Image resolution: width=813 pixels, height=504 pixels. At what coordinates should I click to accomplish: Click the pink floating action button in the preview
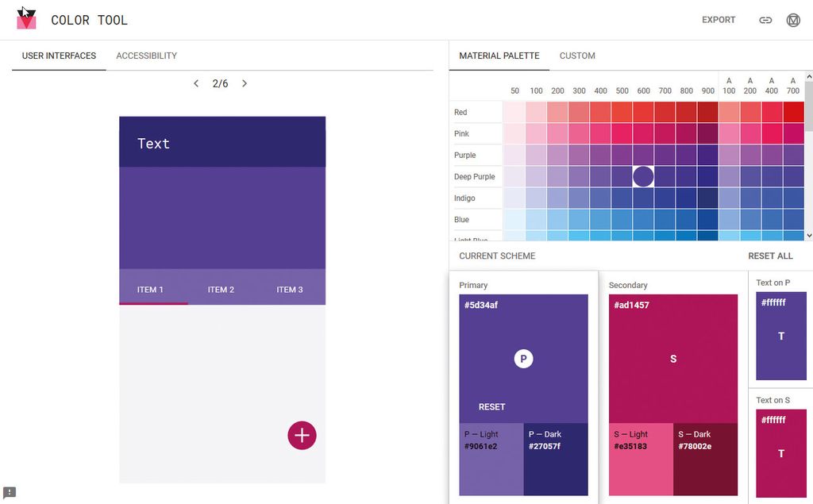(302, 435)
